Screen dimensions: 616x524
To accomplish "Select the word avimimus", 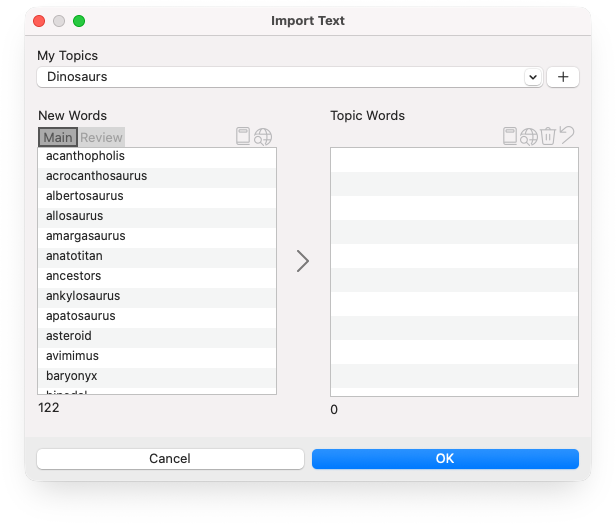I will click(x=157, y=356).
